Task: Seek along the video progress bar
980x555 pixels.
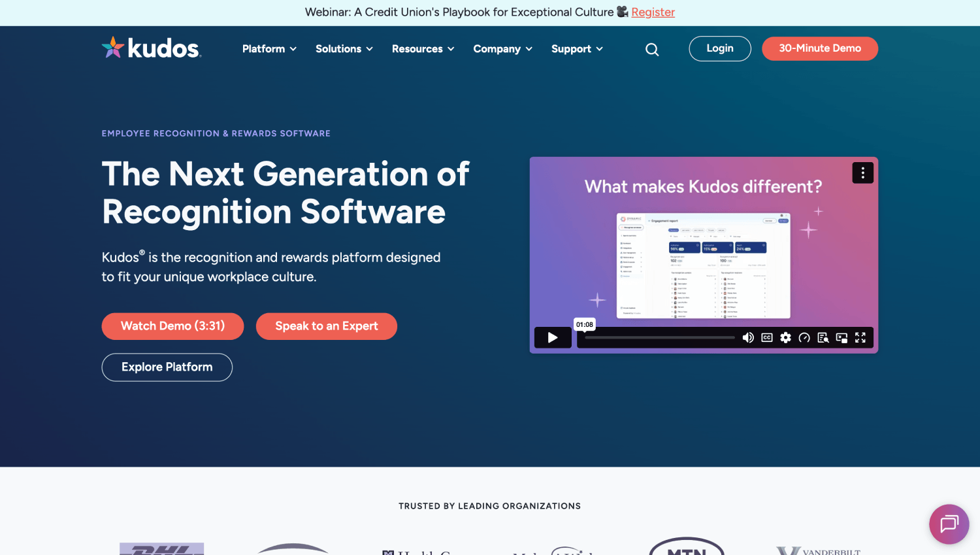Action: coord(660,338)
